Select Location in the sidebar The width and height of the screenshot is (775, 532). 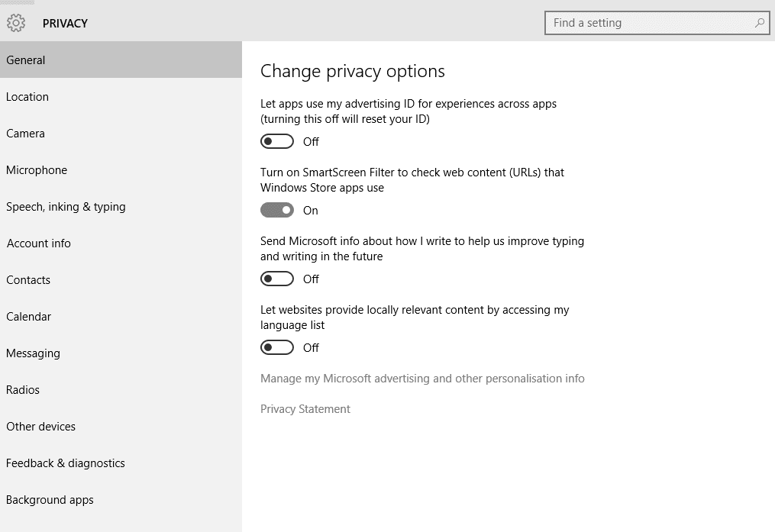click(27, 97)
